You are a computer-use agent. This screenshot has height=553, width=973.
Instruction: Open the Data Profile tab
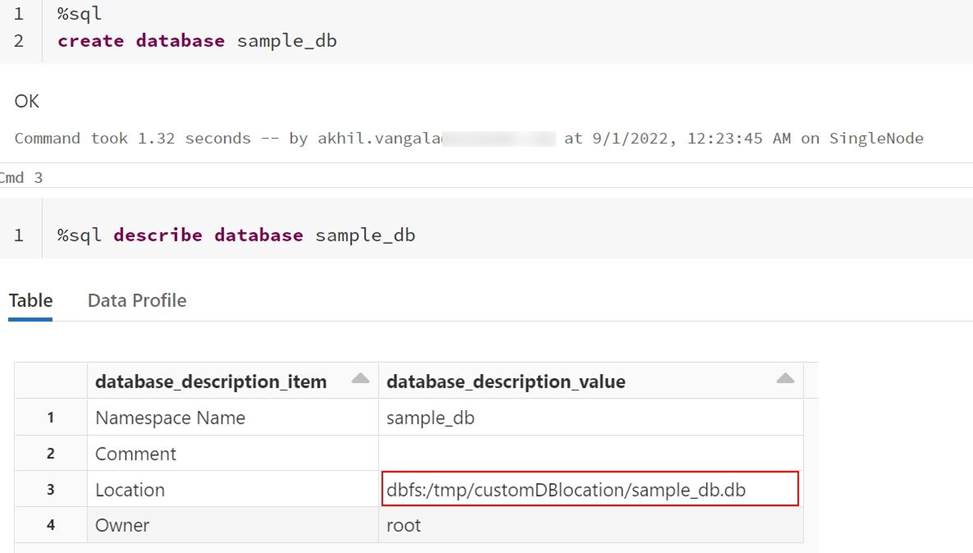(137, 300)
